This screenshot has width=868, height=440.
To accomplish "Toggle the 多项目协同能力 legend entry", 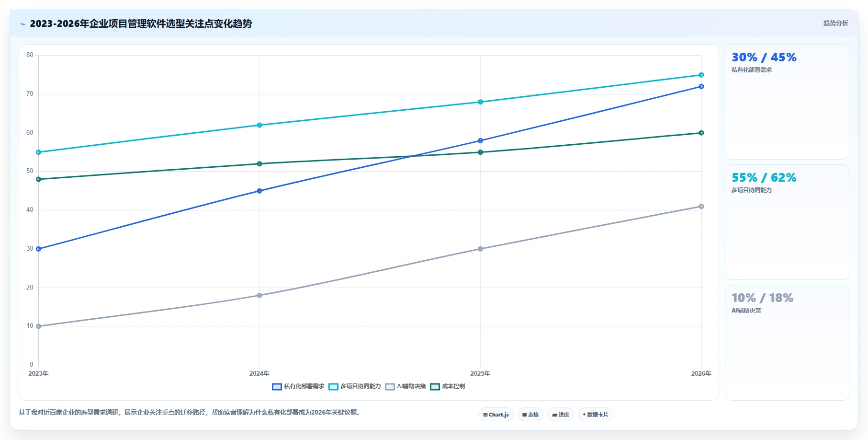I will 355,386.
